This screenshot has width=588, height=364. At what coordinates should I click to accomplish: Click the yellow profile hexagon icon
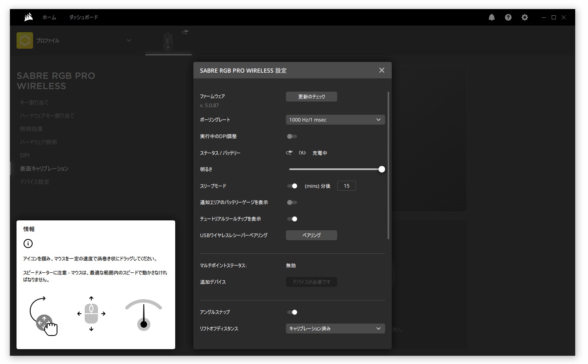(25, 40)
